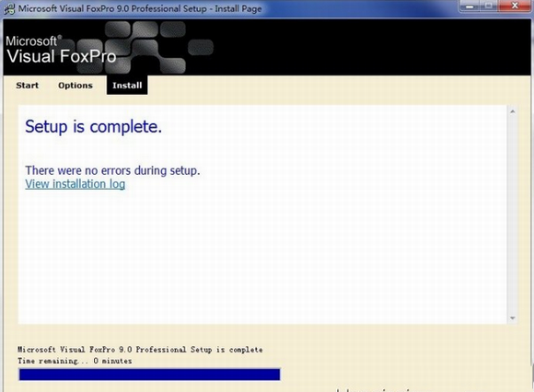Open the View installation log link
Viewport: 534px width, 392px height.
(x=75, y=184)
